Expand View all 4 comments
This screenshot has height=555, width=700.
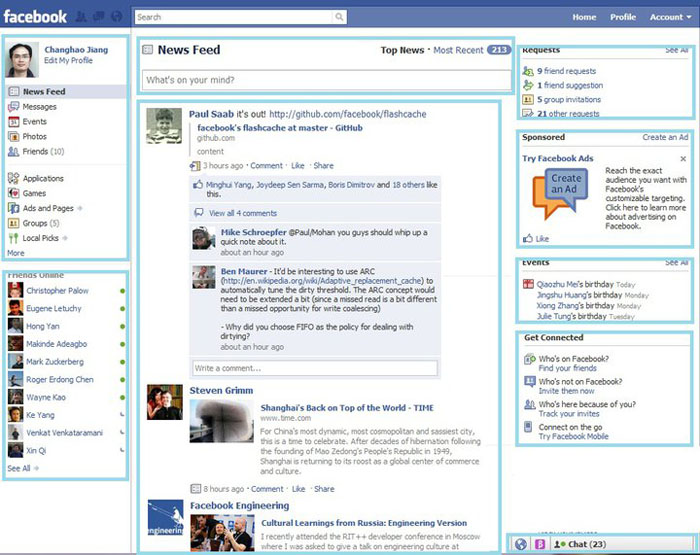point(243,213)
